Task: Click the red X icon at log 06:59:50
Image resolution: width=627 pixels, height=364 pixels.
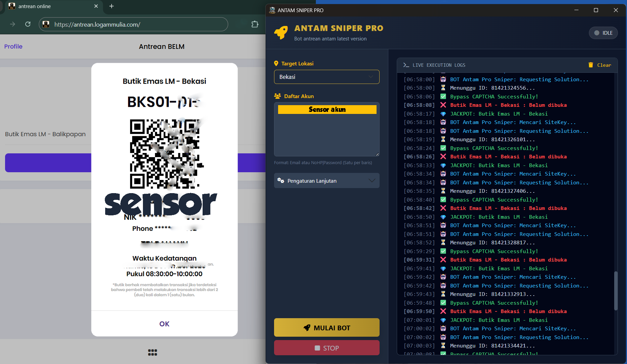Action: pos(443,311)
